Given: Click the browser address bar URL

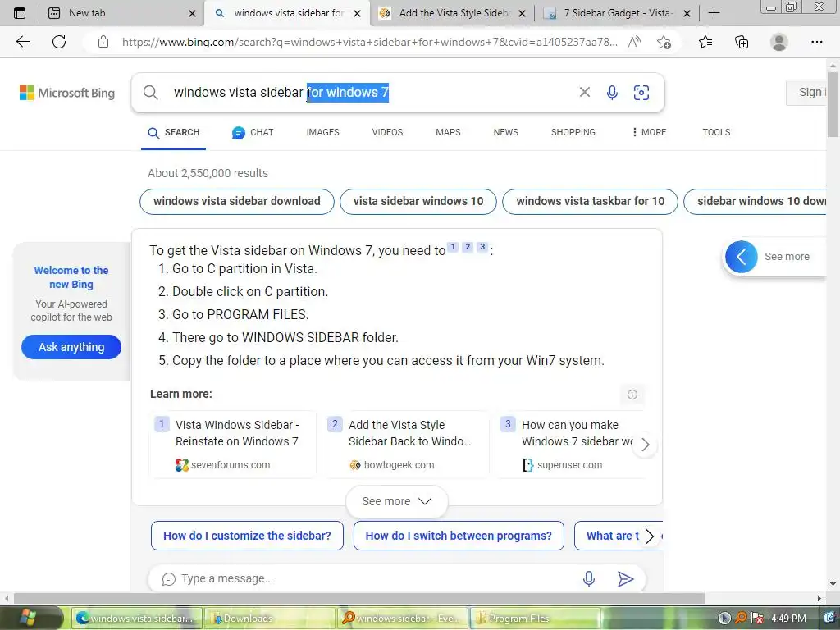Looking at the screenshot, I should tap(370, 42).
